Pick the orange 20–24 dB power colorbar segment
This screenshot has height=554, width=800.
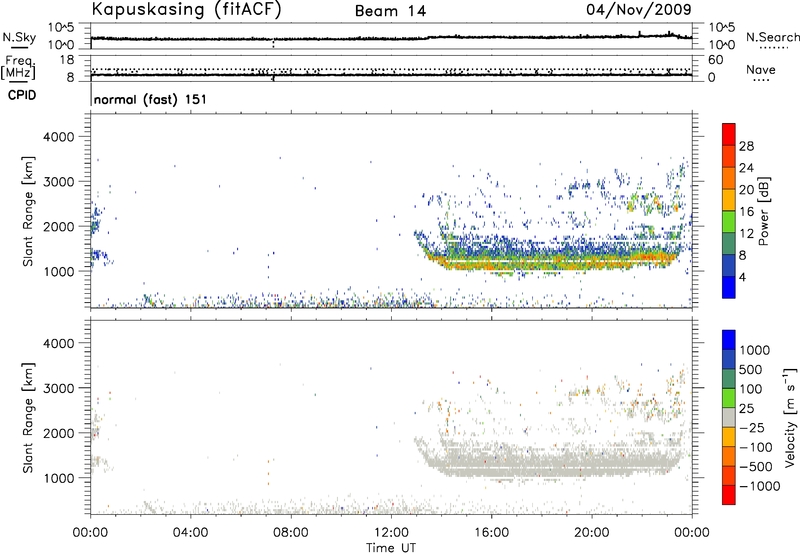click(x=729, y=178)
